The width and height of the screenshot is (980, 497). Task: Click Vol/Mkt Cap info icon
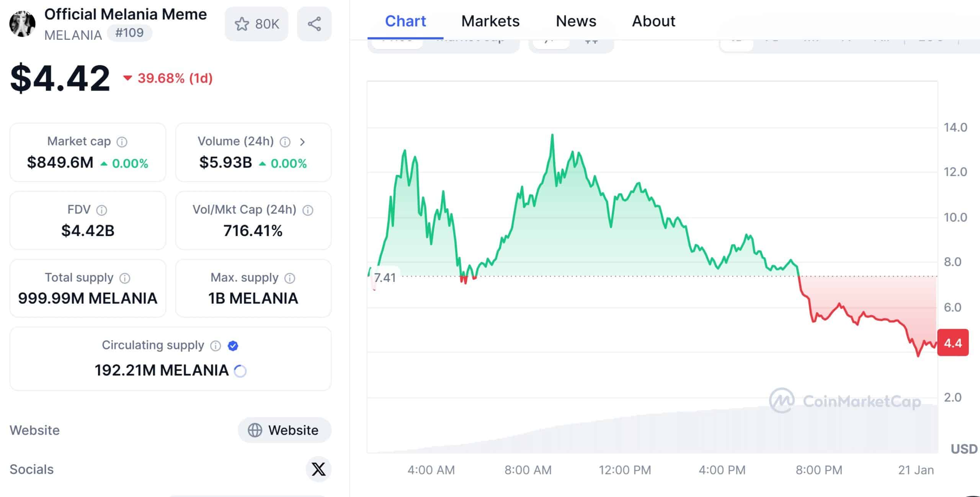click(308, 210)
